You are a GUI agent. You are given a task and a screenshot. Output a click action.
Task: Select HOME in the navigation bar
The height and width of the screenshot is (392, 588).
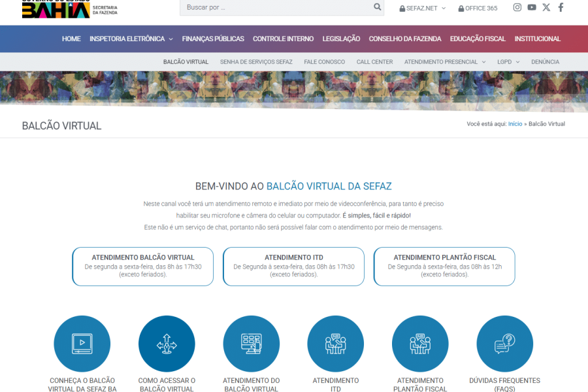pyautogui.click(x=71, y=39)
